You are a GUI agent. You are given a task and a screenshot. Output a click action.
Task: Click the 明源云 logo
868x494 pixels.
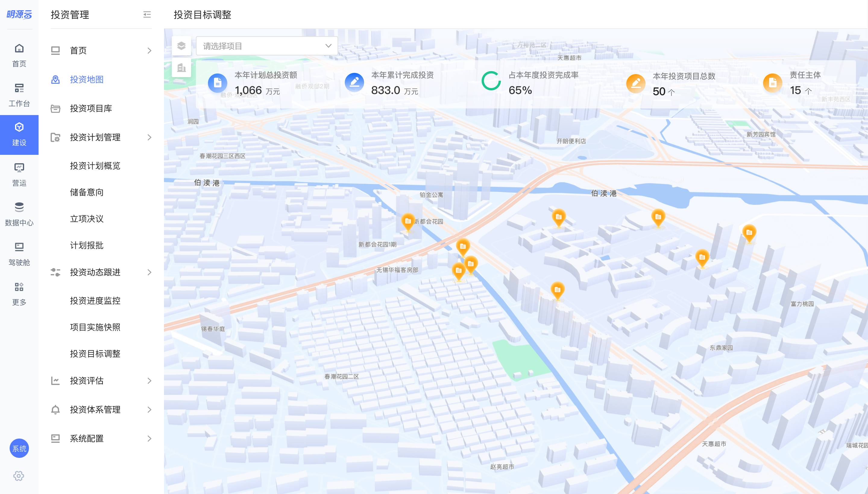click(x=19, y=14)
